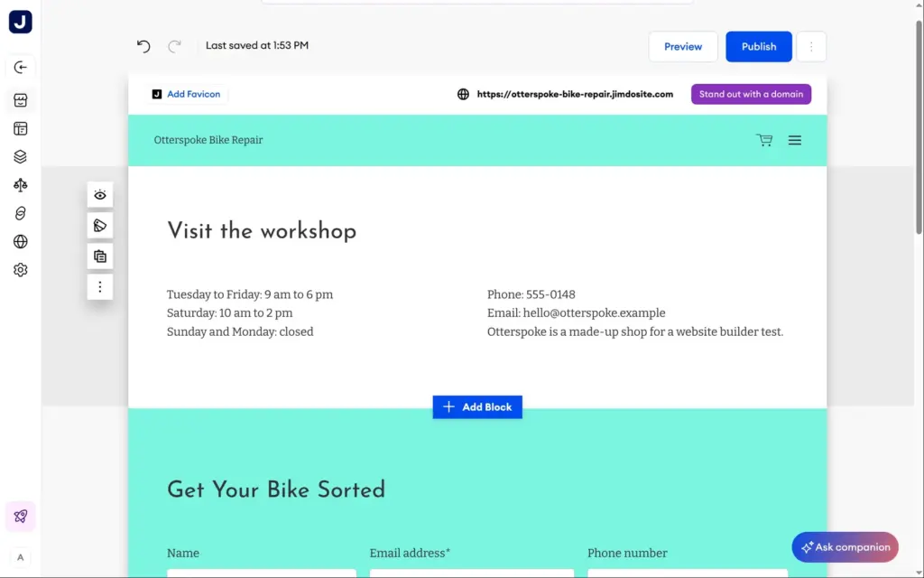Click the Get Your Bike Sorted heading

click(x=276, y=490)
